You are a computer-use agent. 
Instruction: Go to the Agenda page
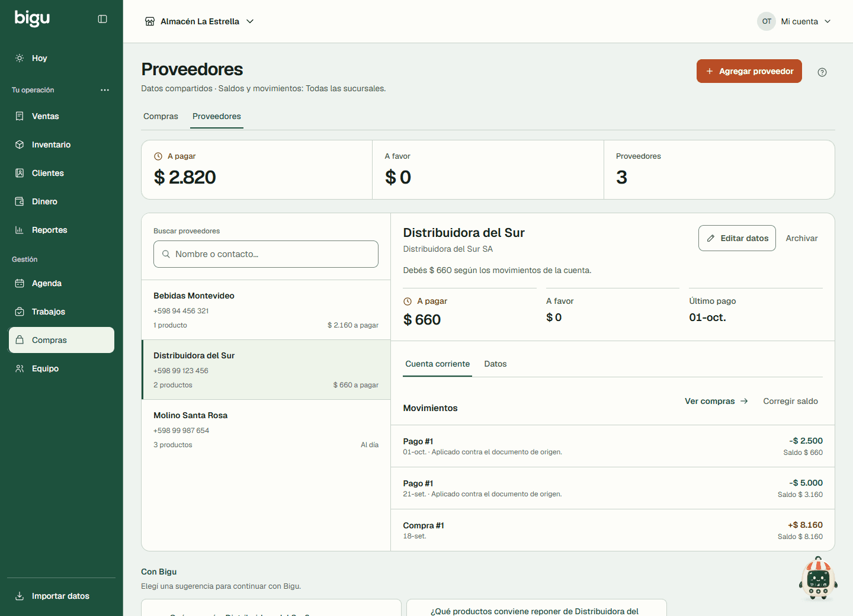(x=62, y=283)
